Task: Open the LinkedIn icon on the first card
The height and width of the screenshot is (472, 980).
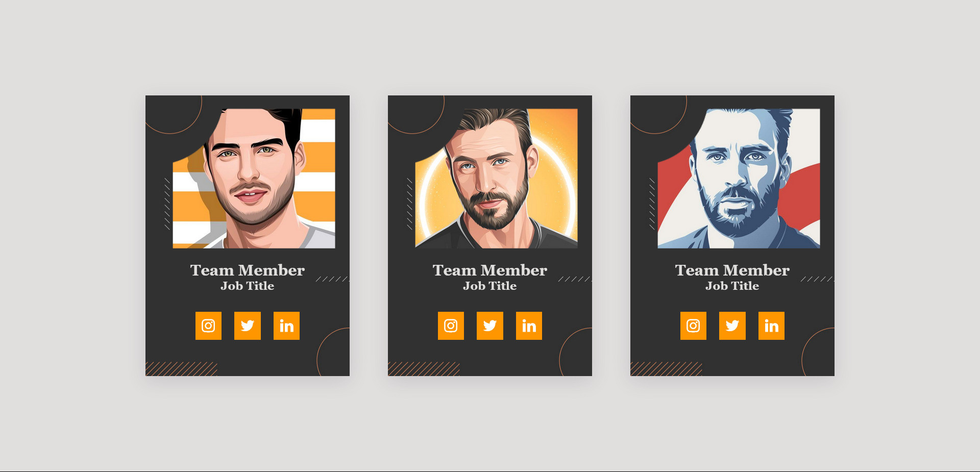Action: pyautogui.click(x=286, y=326)
